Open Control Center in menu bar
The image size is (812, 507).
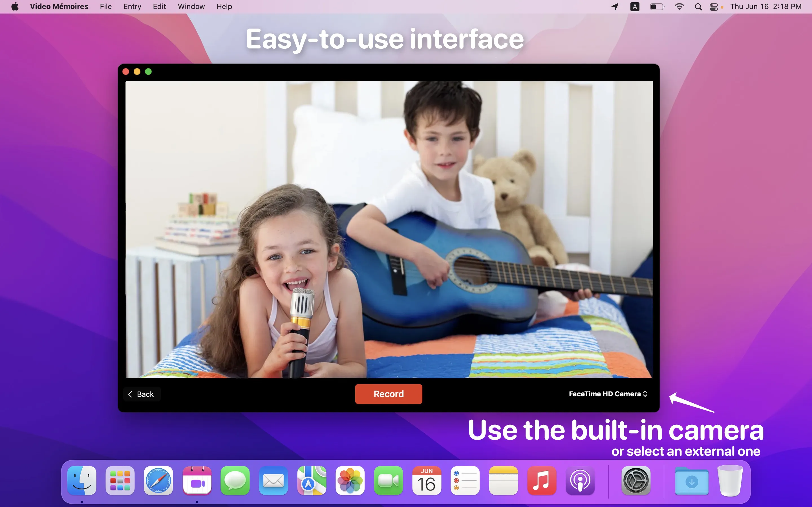[714, 7]
